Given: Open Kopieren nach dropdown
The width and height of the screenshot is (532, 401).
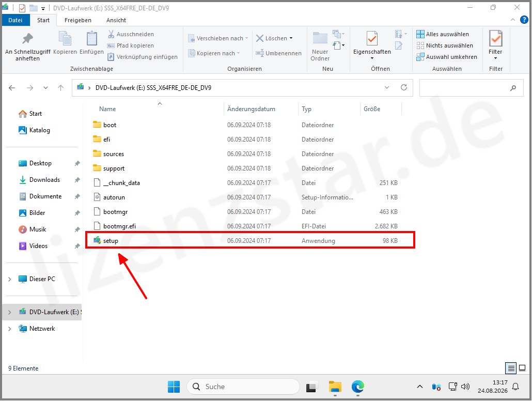Looking at the screenshot, I should click(x=214, y=53).
